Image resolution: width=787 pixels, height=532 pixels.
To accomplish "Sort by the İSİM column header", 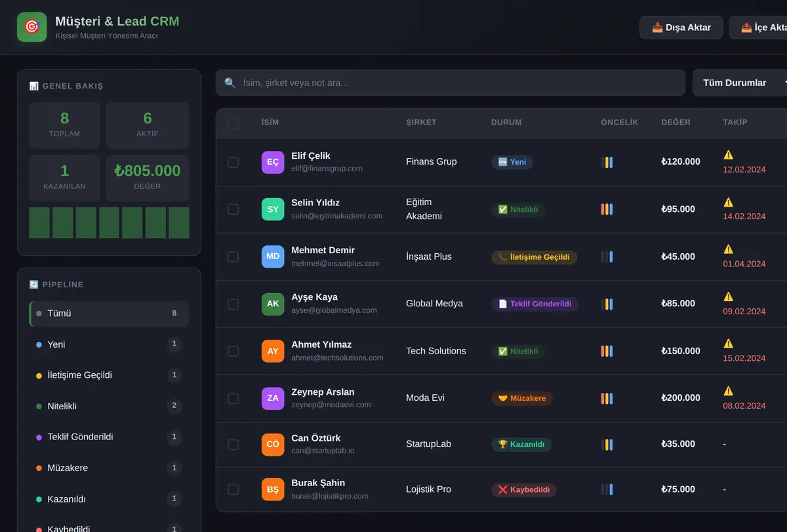I will point(270,123).
